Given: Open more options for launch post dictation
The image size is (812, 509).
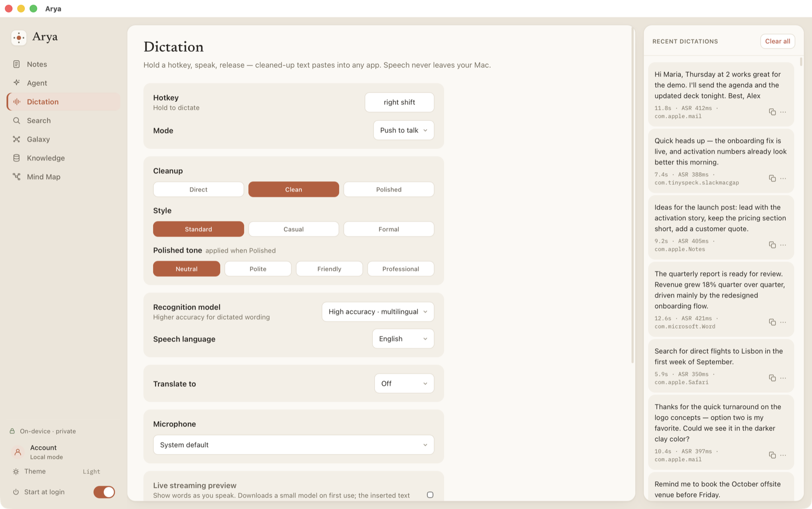Looking at the screenshot, I should point(783,245).
